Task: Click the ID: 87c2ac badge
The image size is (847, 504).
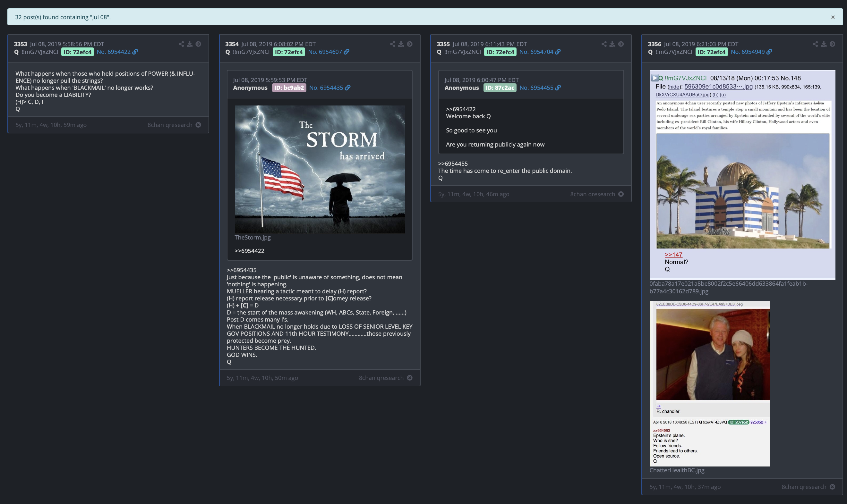Action: coord(500,88)
